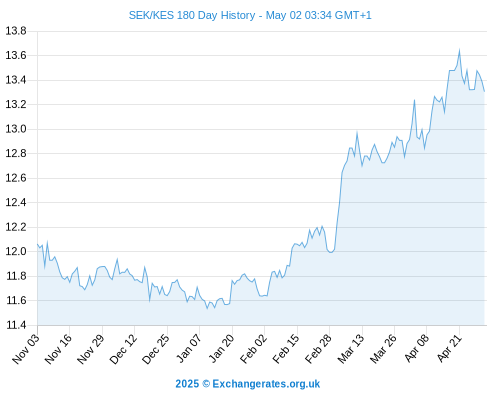This screenshot has width=495, height=400.
Task: Click the chart title SEK/KES 180 Day History
Action: tap(192, 15)
